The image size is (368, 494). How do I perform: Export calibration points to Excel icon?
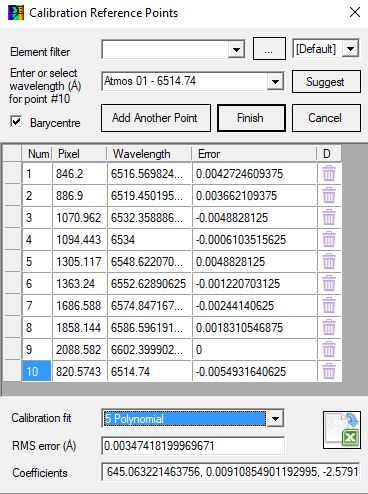pos(342,430)
